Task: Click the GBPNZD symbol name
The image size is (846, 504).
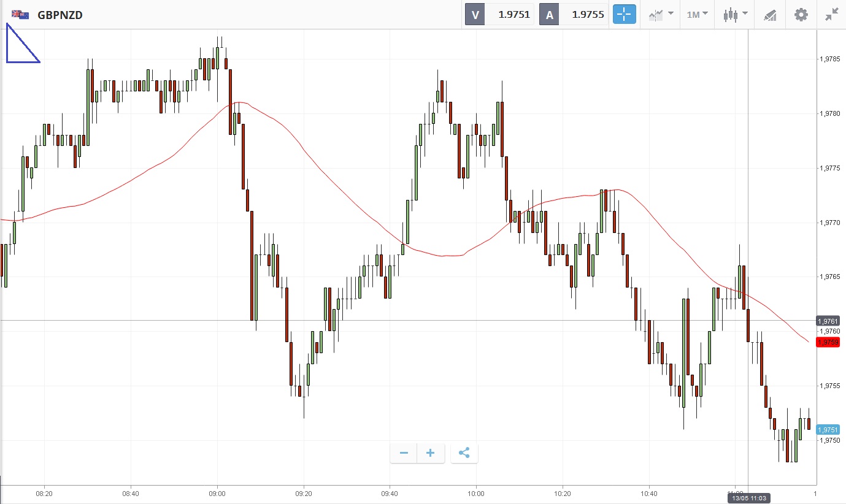Action: click(x=60, y=15)
